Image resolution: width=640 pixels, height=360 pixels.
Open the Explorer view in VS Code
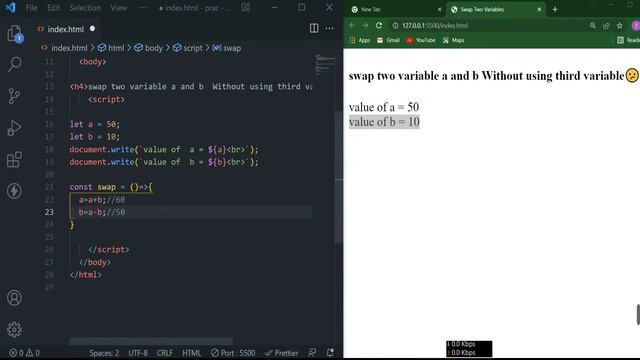[15, 34]
